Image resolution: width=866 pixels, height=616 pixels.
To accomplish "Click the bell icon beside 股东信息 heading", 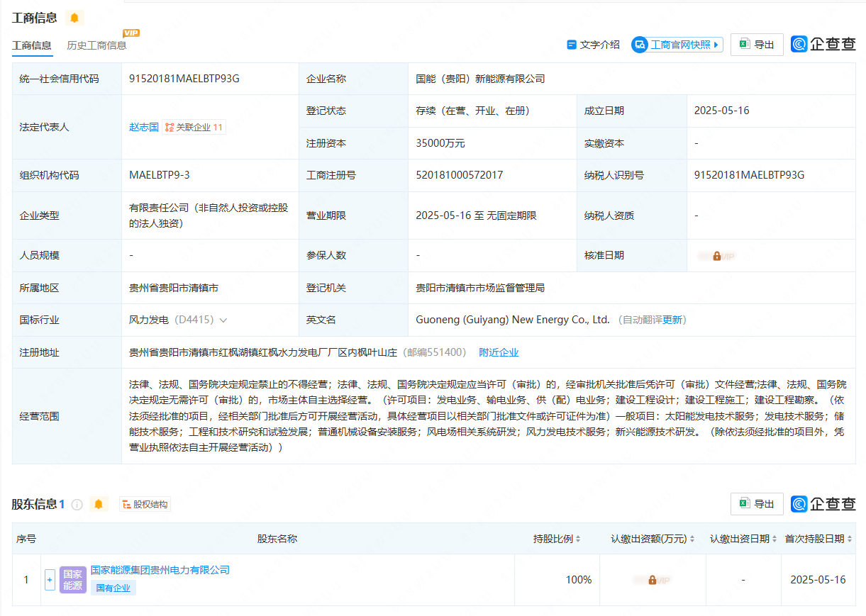I will [99, 504].
